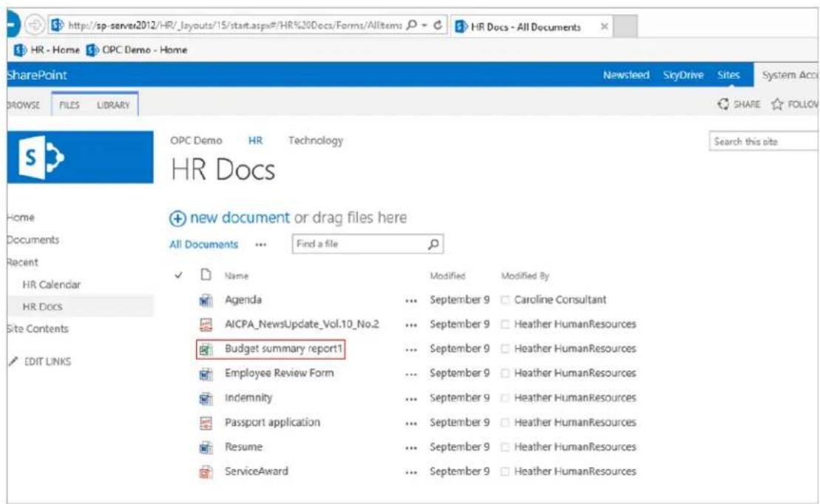Open Sites in the suite bar
The height and width of the screenshot is (504, 820).
click(728, 75)
